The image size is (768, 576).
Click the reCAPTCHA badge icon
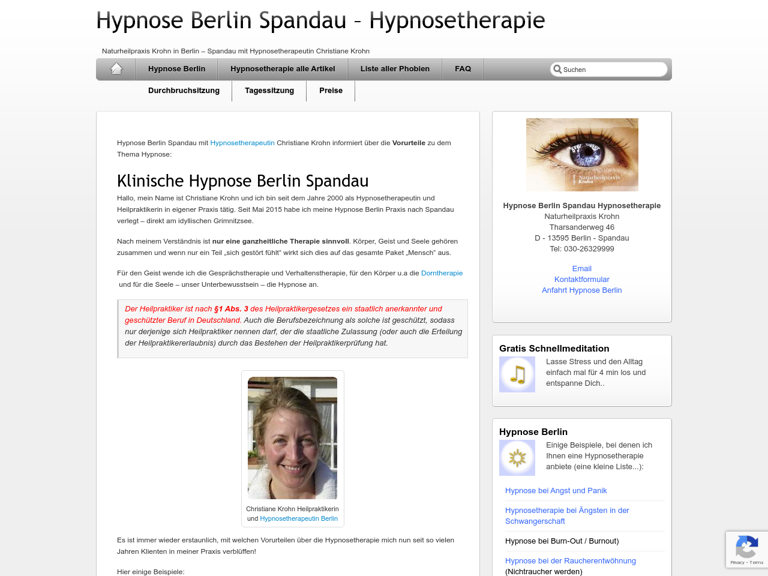746,546
